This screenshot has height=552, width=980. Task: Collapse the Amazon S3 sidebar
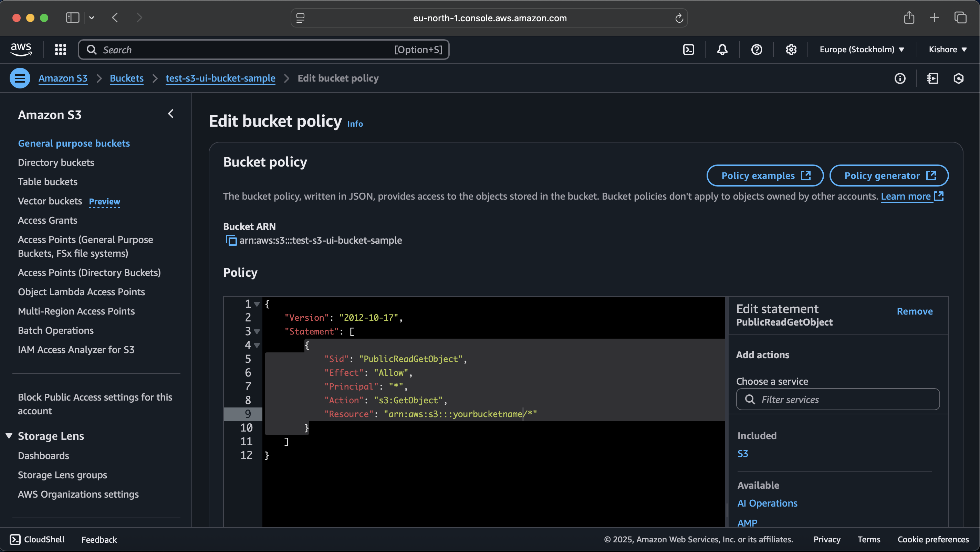click(171, 114)
